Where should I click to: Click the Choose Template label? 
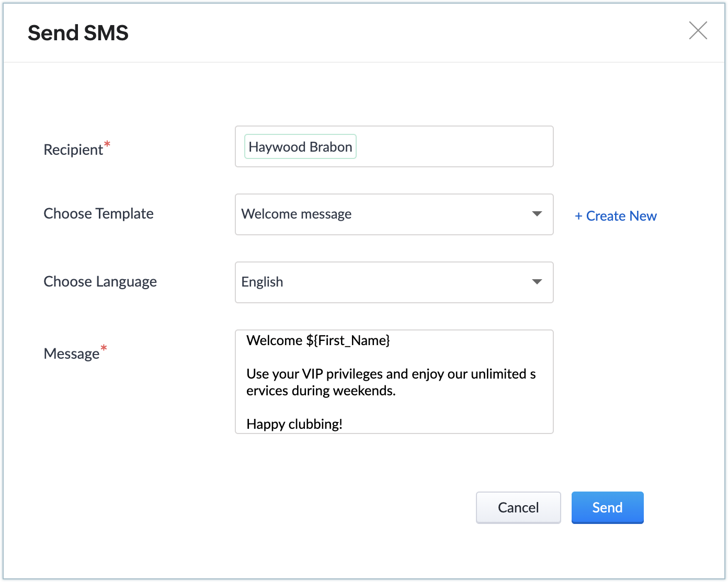click(98, 214)
